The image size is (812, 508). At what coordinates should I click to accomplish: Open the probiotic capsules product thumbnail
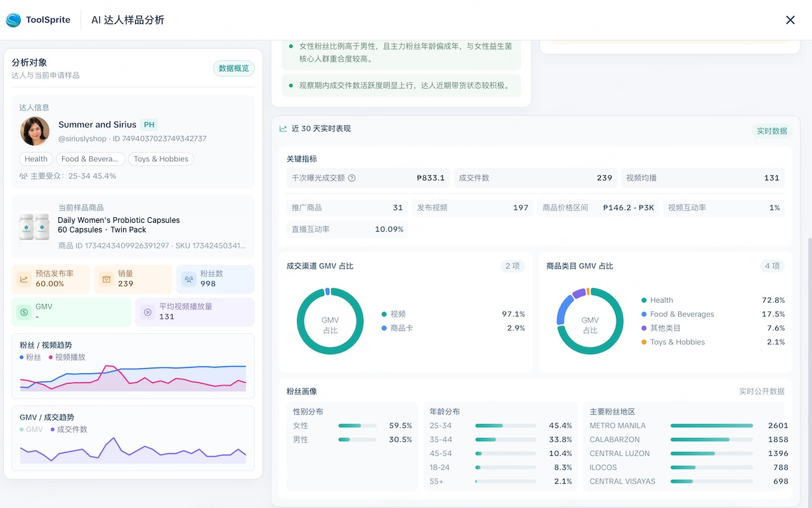click(x=34, y=226)
